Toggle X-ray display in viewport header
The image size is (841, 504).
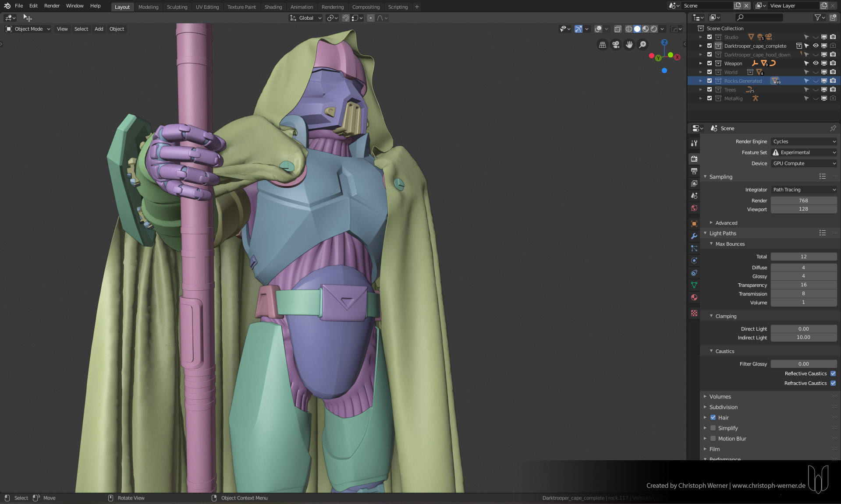click(x=617, y=29)
